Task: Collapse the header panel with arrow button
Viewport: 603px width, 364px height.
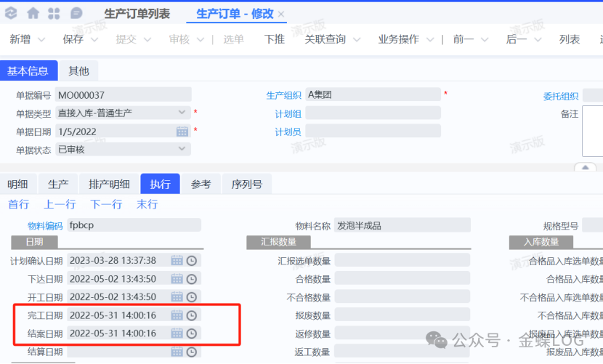Action: (585, 167)
